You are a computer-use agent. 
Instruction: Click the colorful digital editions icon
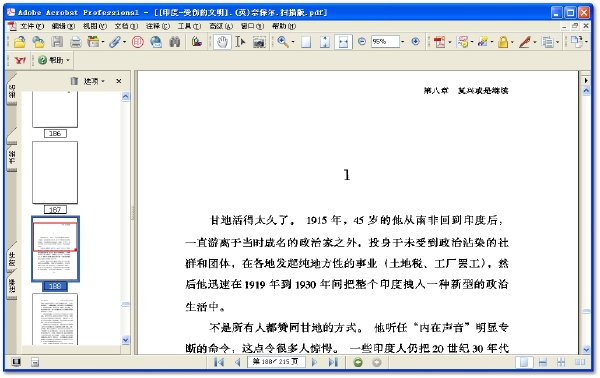pyautogui.click(x=197, y=42)
